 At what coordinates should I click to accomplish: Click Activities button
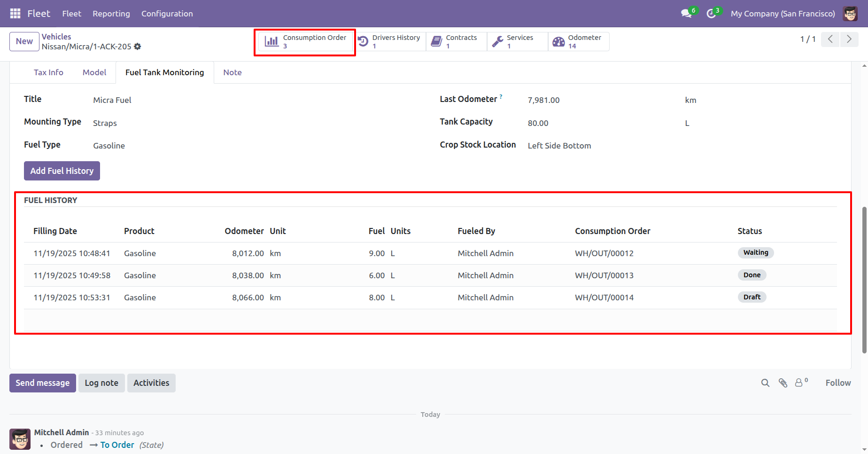151,383
